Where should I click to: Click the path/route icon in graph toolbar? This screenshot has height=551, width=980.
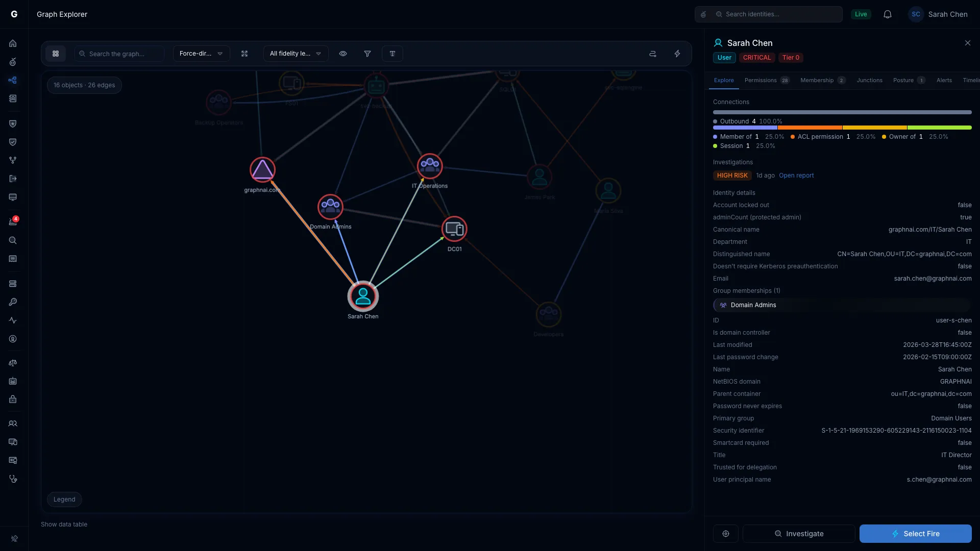652,54
